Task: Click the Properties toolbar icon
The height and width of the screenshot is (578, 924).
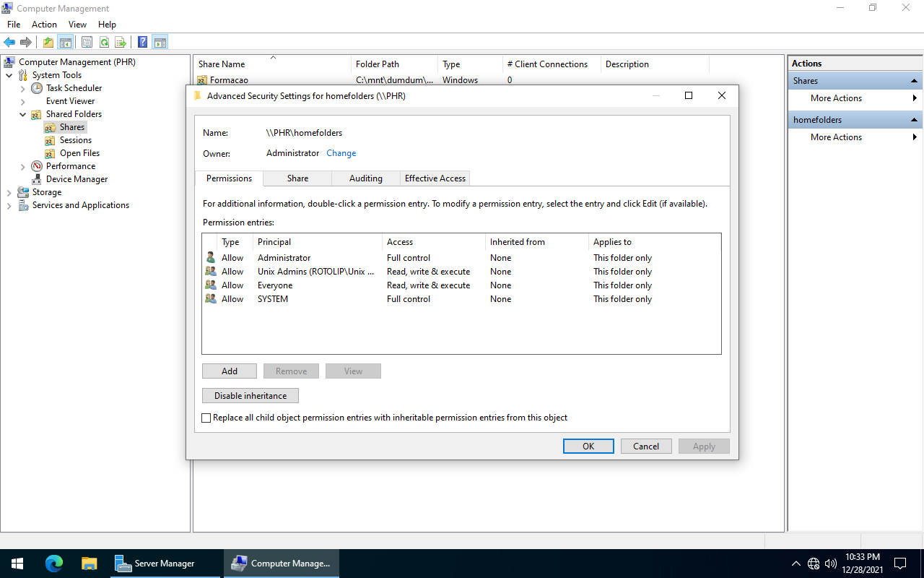Action: pos(87,41)
